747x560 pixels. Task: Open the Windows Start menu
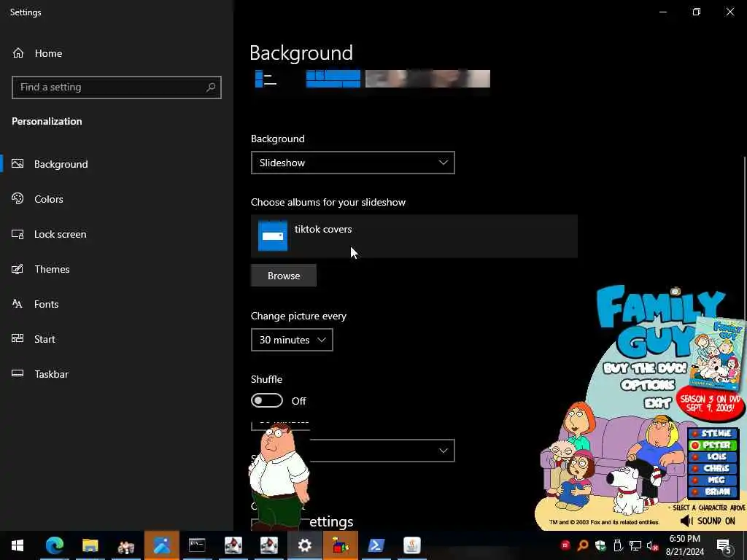coord(18,545)
